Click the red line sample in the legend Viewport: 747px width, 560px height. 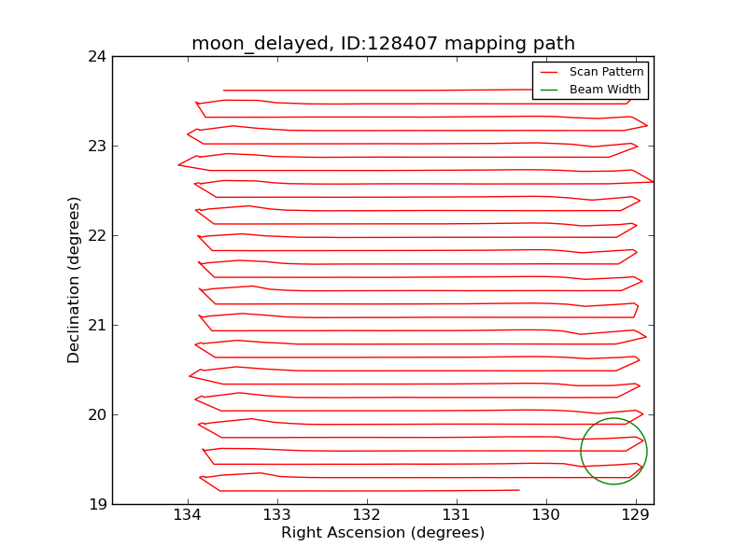click(x=549, y=73)
